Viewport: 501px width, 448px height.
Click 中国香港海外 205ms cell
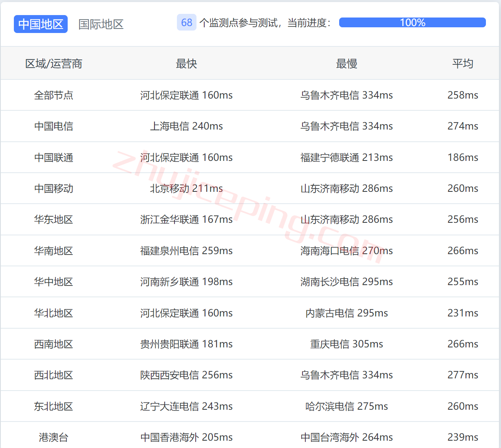pos(186,437)
